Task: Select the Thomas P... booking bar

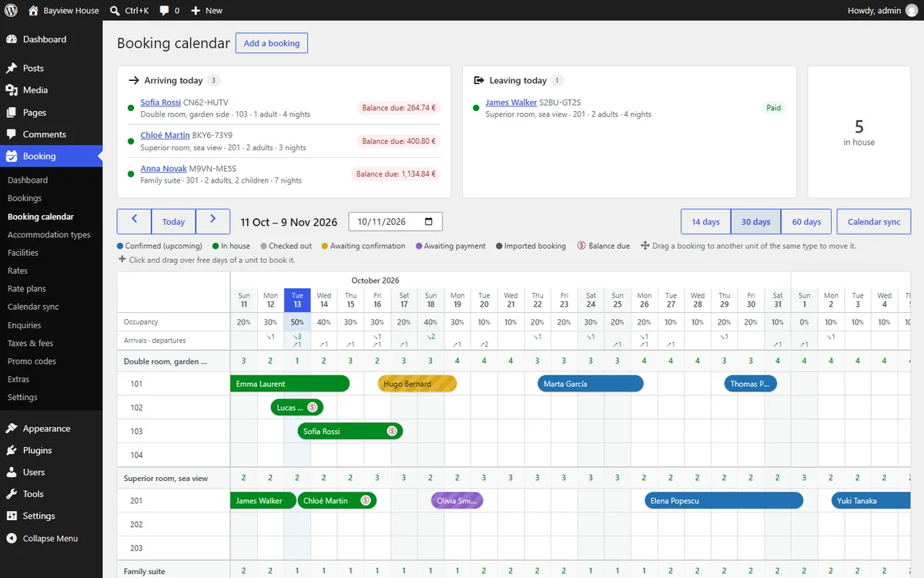Action: click(751, 384)
